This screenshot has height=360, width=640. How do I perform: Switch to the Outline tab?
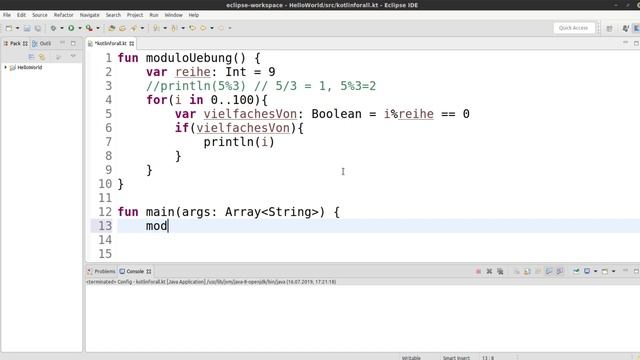[42, 43]
